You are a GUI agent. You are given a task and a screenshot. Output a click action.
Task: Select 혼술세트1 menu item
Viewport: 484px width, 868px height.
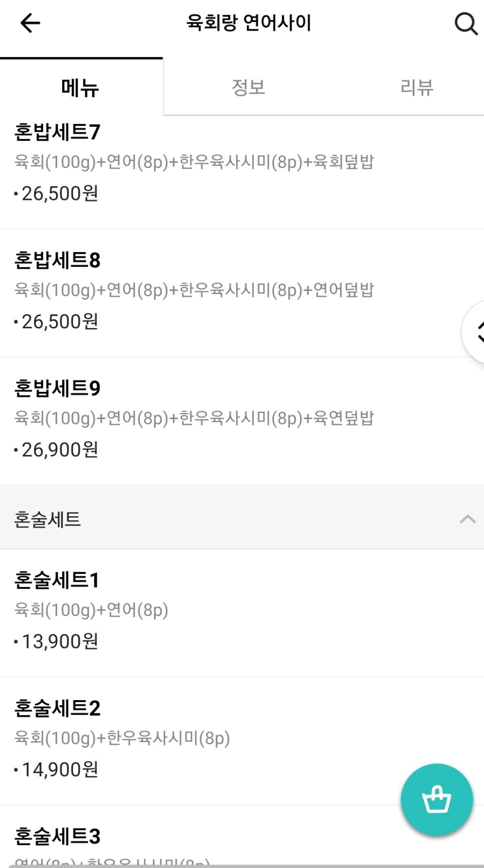click(x=57, y=580)
